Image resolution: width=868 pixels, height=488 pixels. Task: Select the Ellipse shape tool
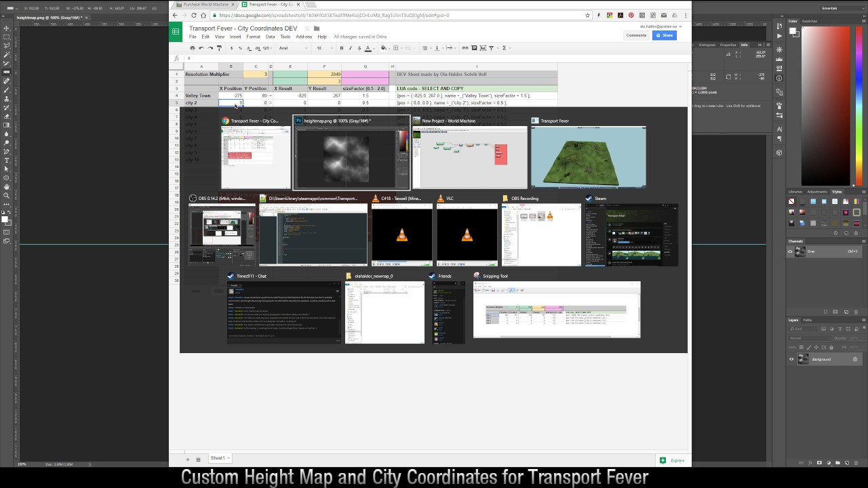tap(7, 178)
